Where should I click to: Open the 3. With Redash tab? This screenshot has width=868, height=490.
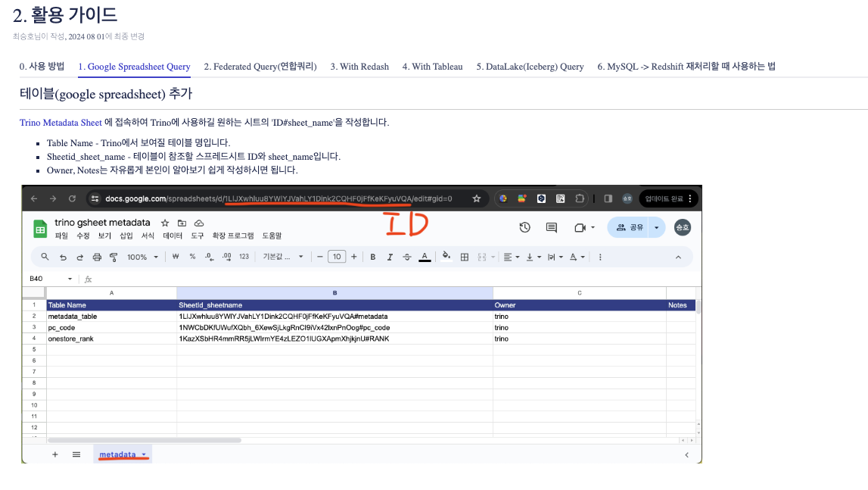click(x=359, y=67)
